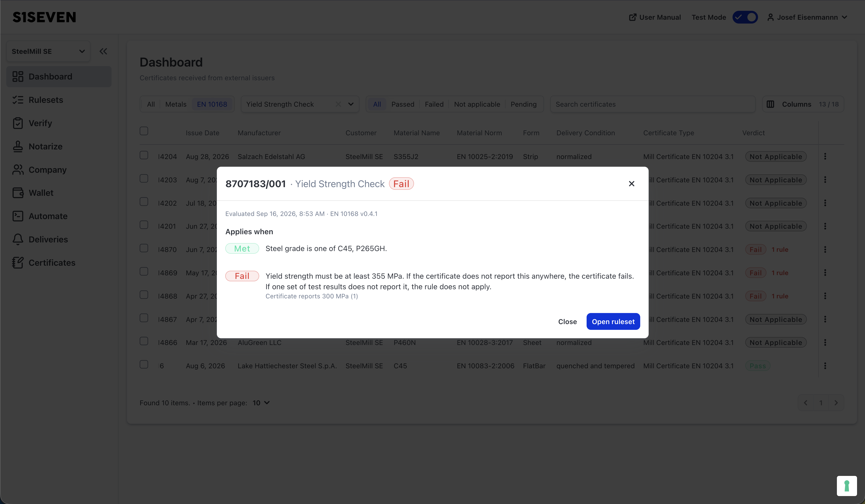This screenshot has height=504, width=865.
Task: Expand the items per page dropdown
Action: click(x=261, y=403)
